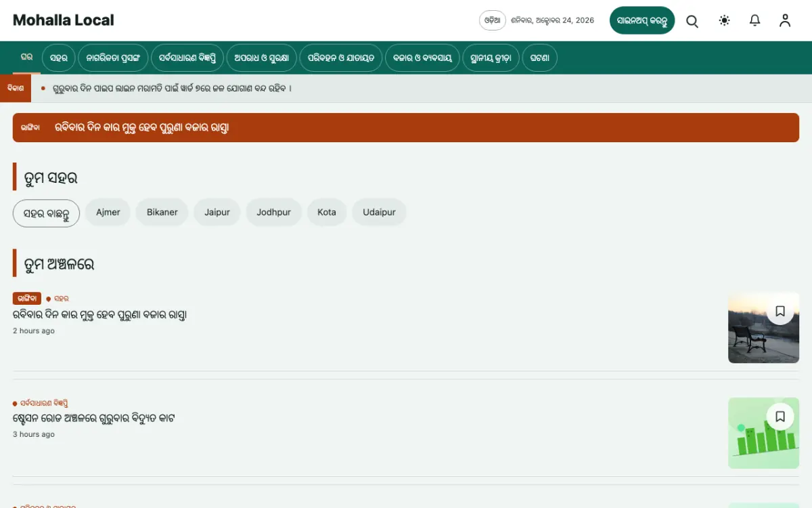Pick the Jaipur city chip
The image size is (812, 508).
pos(217,213)
